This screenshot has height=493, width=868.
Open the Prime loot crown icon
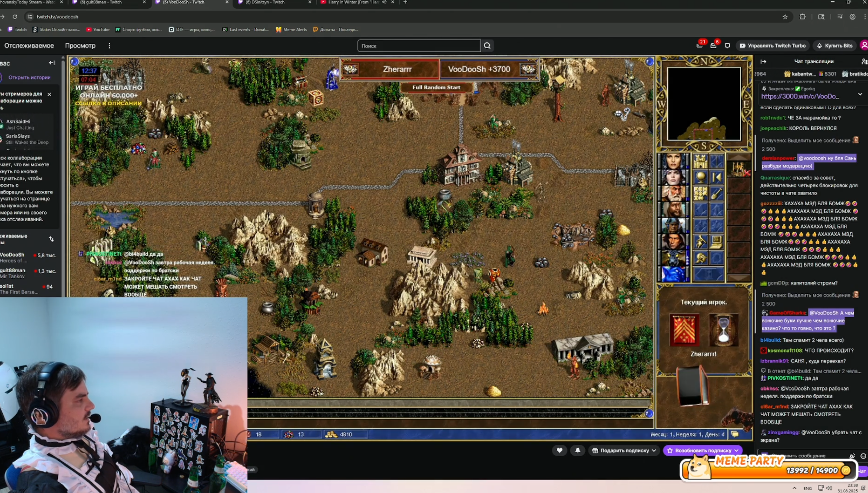click(x=699, y=46)
